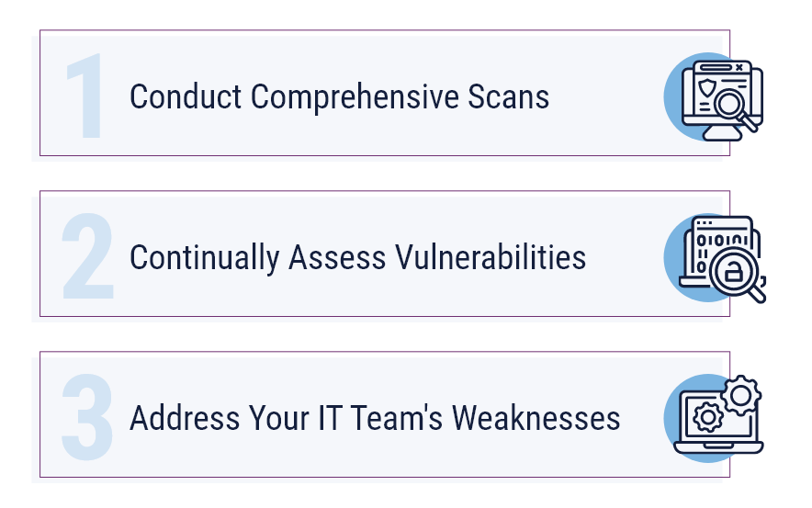Click the large faded number 3
Screen dimensions: 812x508
tap(87, 417)
